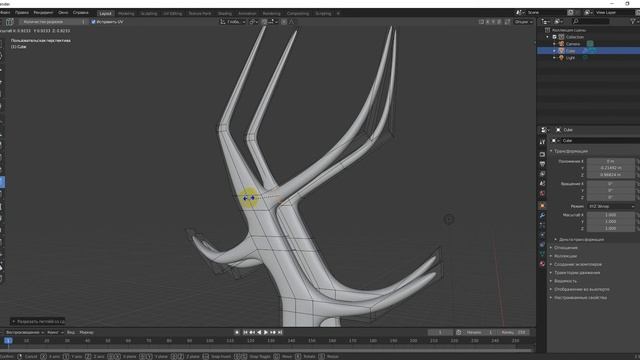Image resolution: width=640 pixels, height=360 pixels.
Task: Click the loop cut tool header icon
Action: pos(10,22)
